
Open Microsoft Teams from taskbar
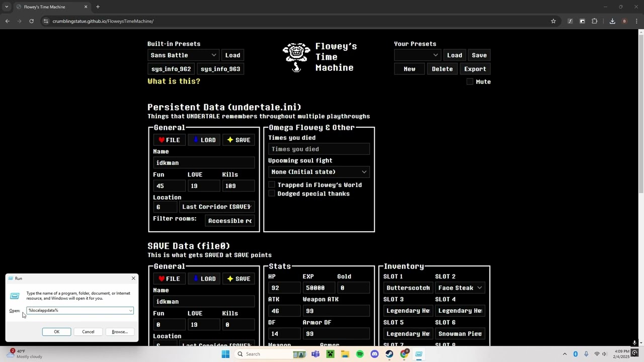pos(315,354)
